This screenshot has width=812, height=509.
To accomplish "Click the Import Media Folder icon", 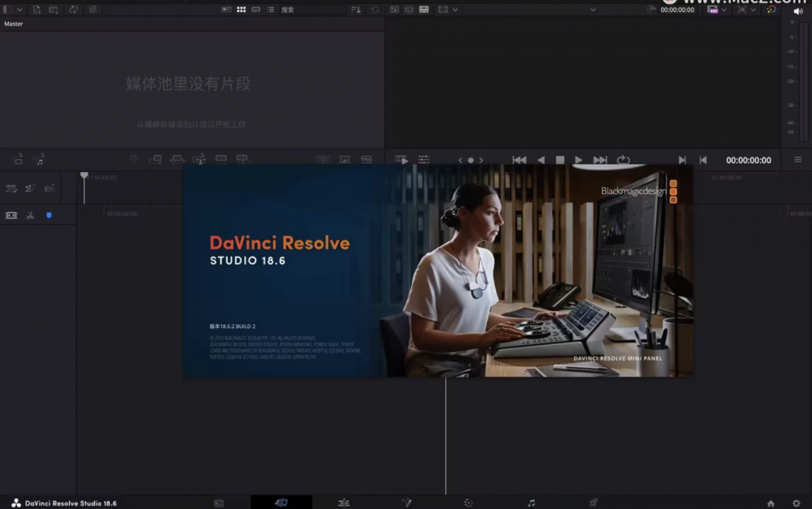I will point(54,10).
